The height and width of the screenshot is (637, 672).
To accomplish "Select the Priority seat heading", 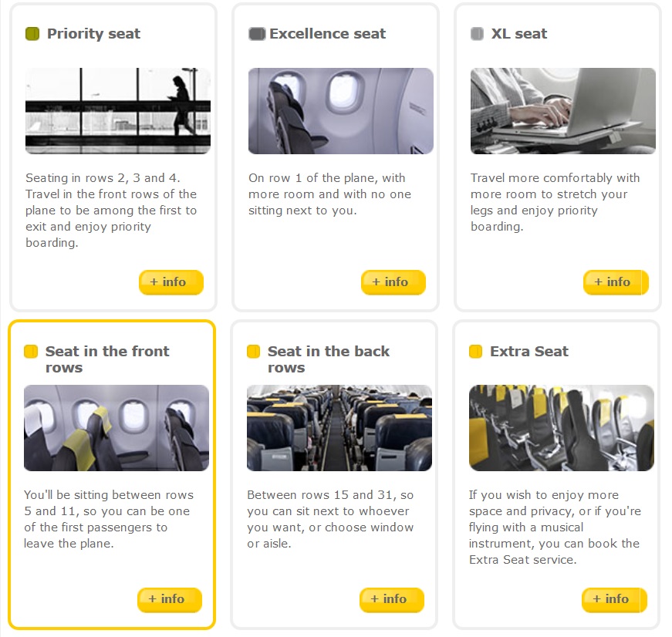I will (93, 34).
